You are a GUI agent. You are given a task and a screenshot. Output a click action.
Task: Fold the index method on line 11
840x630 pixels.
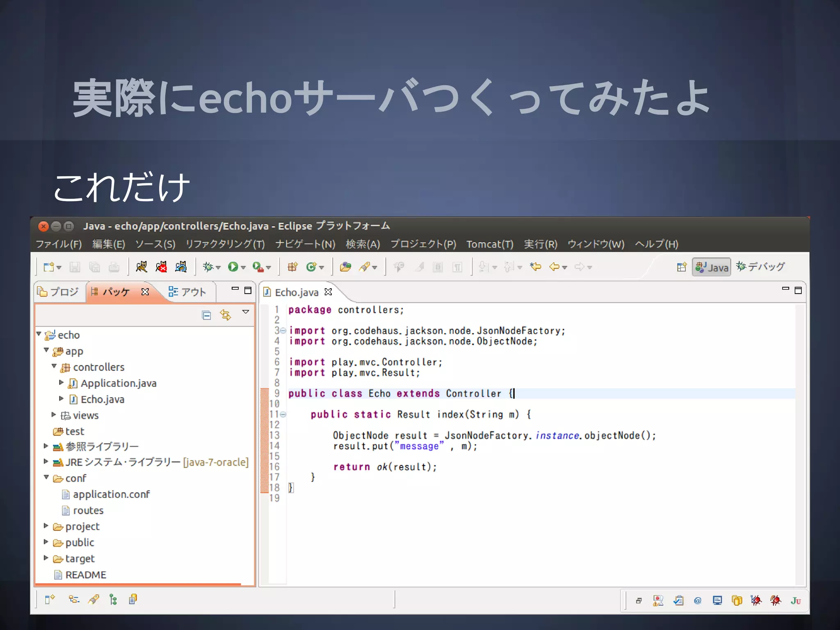[283, 414]
